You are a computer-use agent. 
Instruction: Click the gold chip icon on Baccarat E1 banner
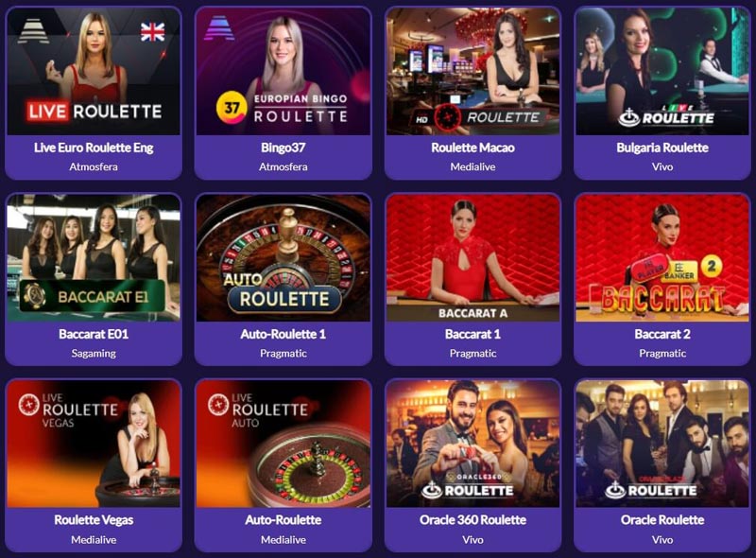pos(35,295)
